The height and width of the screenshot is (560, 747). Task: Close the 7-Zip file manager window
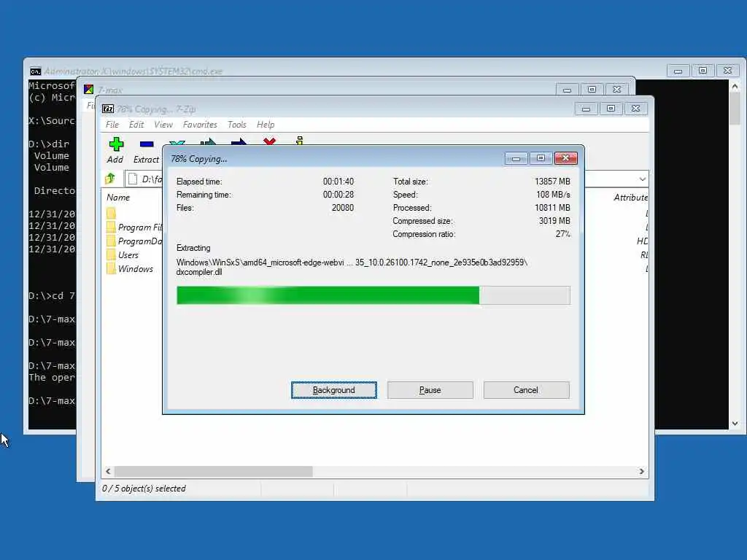(x=635, y=109)
